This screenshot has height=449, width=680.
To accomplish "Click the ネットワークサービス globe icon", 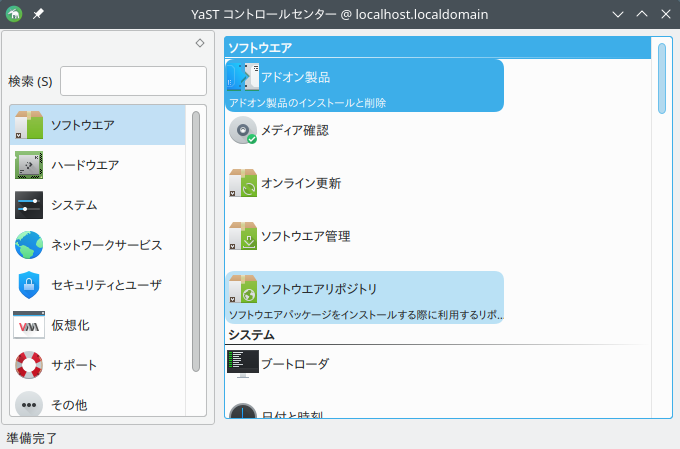I will click(29, 245).
